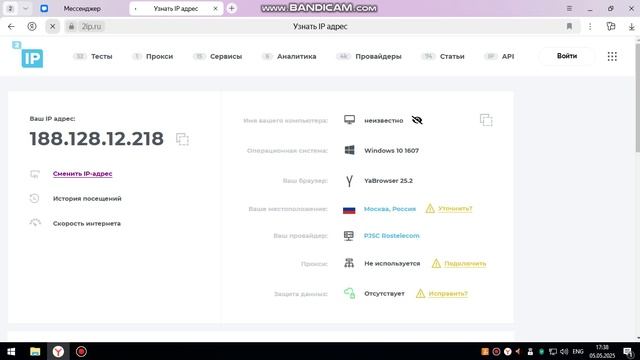Screen dimensions: 640x360
Task: Open the Yandex account icon in the toolbar
Action: (x=32, y=27)
